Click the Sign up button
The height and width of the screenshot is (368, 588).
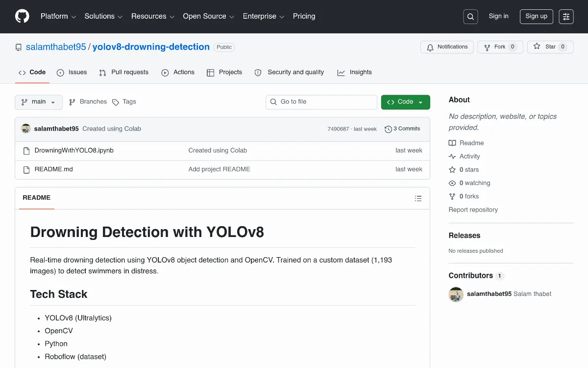tap(536, 16)
